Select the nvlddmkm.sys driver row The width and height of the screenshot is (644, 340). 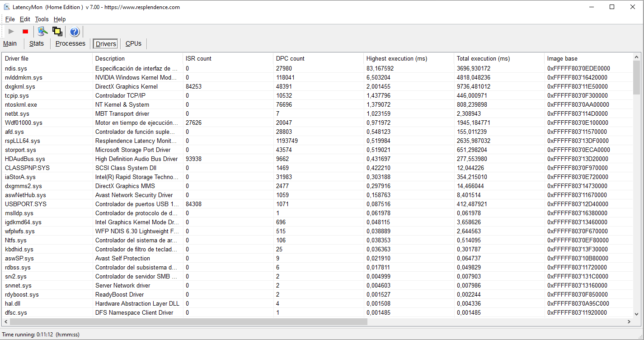(317, 77)
